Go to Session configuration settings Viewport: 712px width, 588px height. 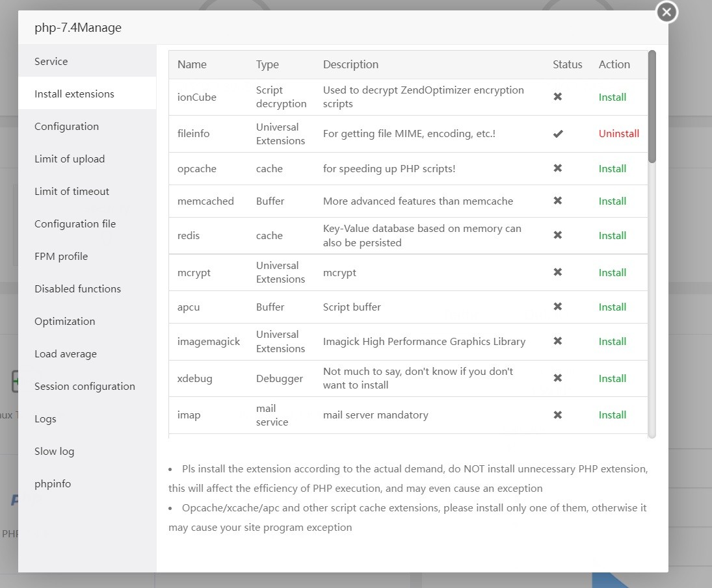(x=85, y=387)
